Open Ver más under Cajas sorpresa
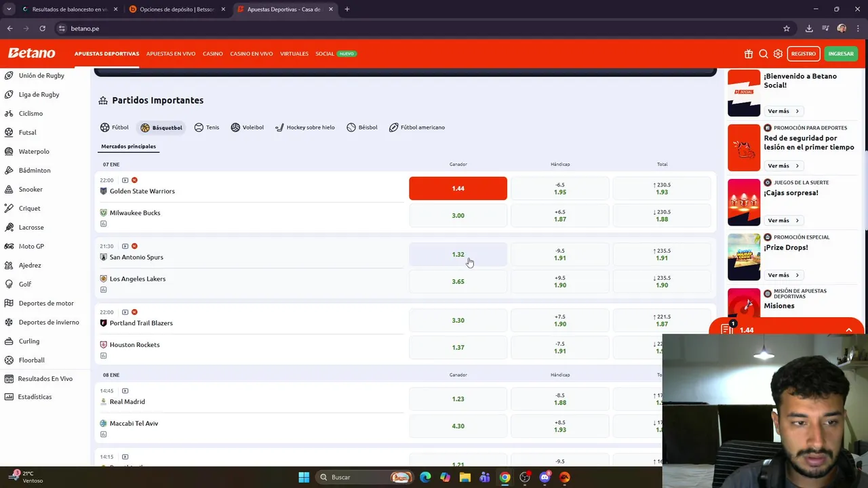 click(783, 220)
